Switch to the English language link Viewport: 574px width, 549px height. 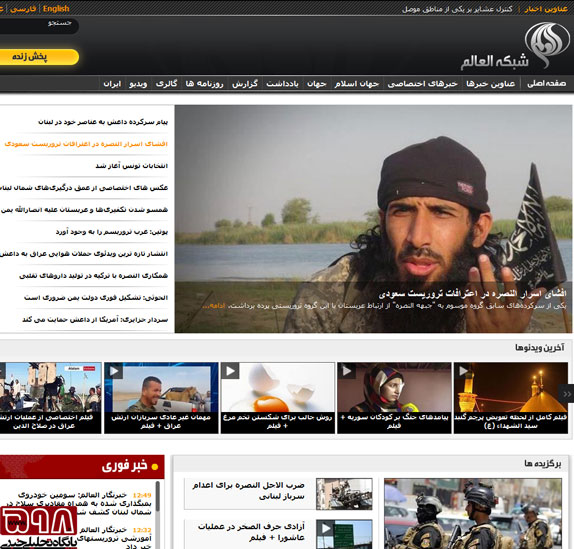click(56, 8)
